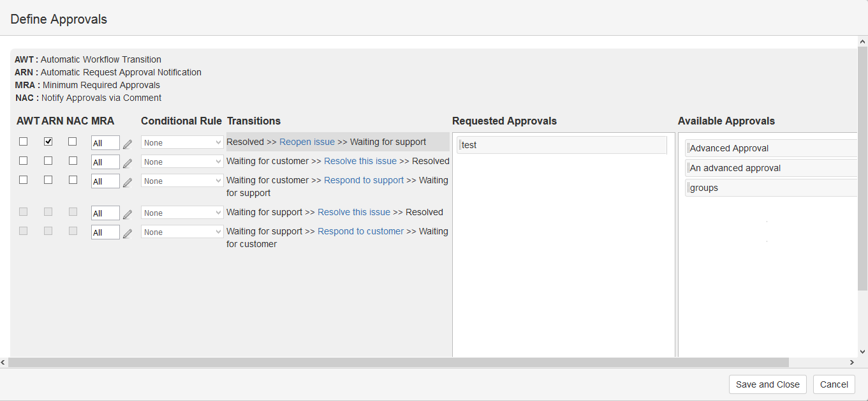Check NAC box for Respond to support row

pyautogui.click(x=73, y=180)
